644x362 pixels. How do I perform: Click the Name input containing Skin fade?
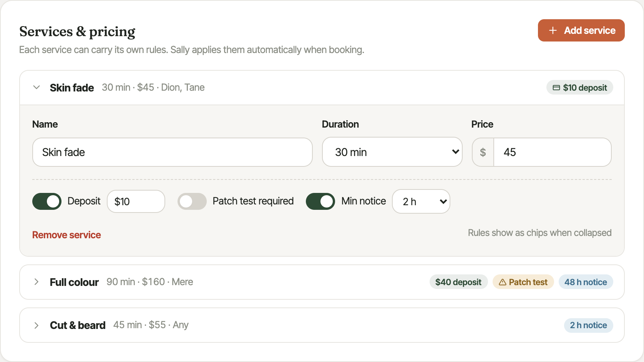(x=172, y=152)
